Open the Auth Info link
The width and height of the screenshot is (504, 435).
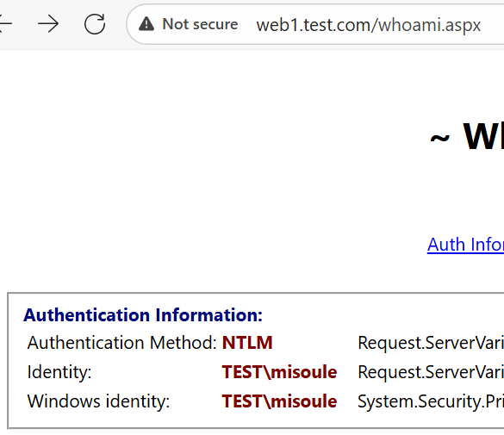[465, 245]
